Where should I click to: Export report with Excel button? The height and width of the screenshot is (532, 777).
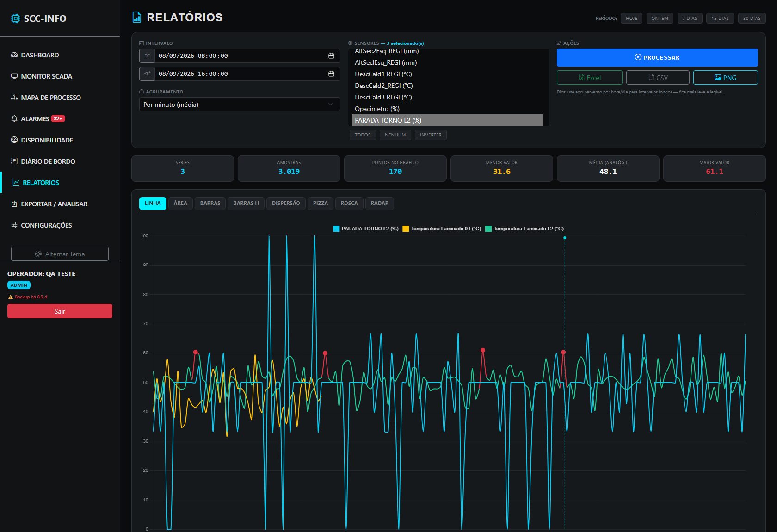pos(590,78)
